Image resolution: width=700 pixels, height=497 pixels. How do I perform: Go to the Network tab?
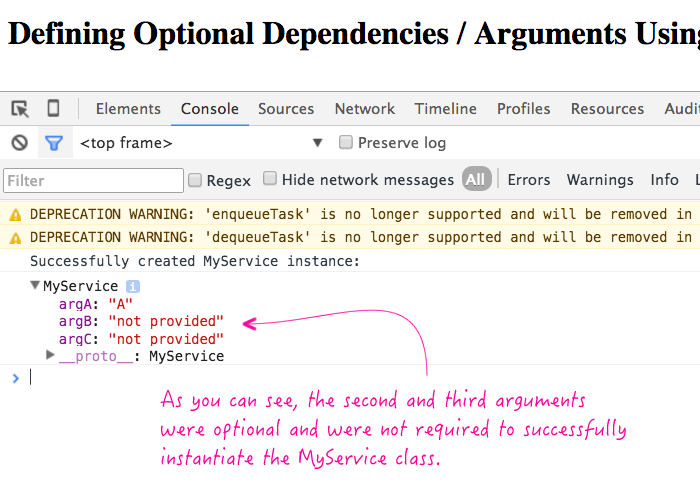pos(365,109)
